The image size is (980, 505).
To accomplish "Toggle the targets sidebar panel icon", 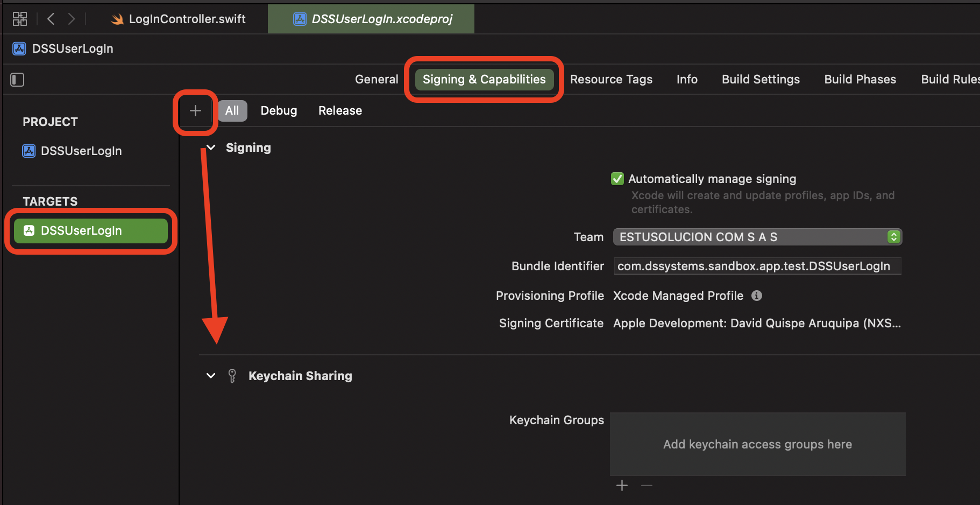I will click(17, 80).
